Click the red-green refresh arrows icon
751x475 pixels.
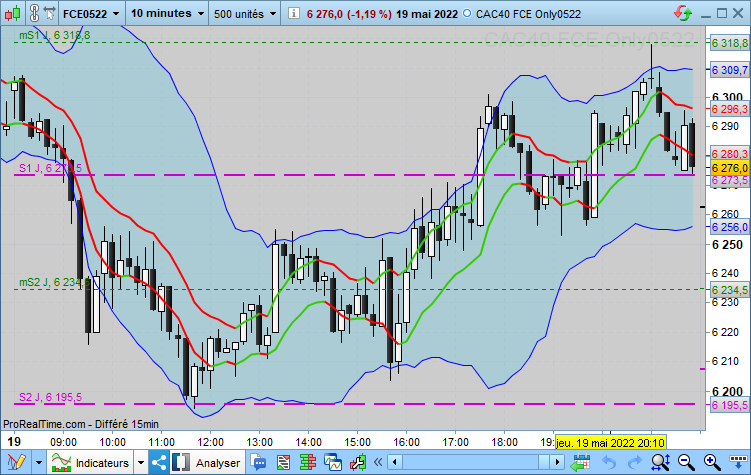click(683, 13)
